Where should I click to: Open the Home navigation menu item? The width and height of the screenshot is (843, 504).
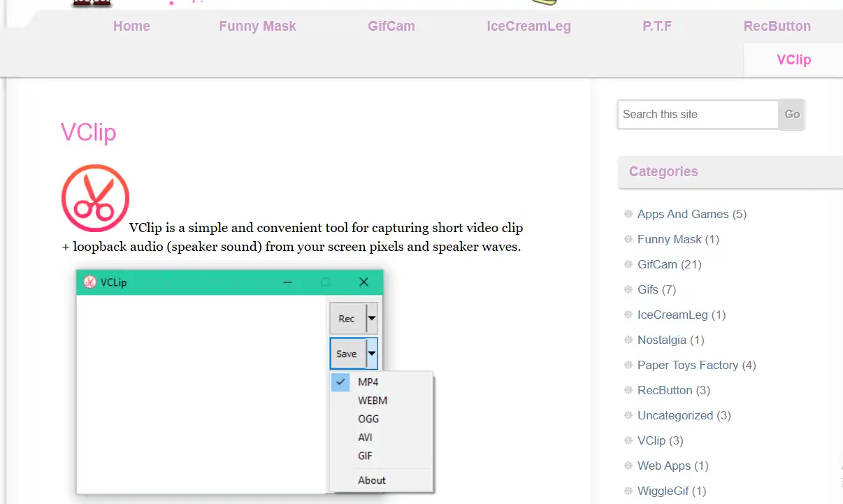131,26
